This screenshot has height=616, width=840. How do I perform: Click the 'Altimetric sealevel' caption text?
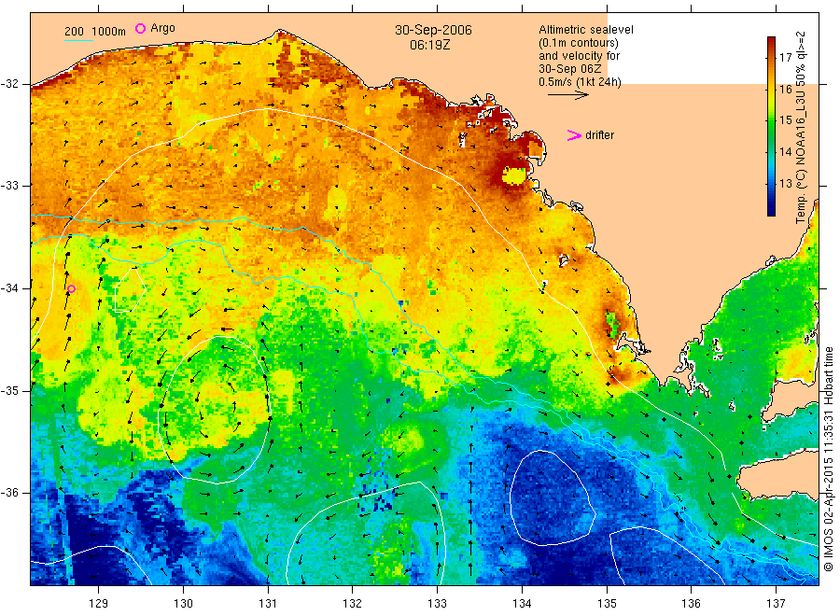(585, 30)
